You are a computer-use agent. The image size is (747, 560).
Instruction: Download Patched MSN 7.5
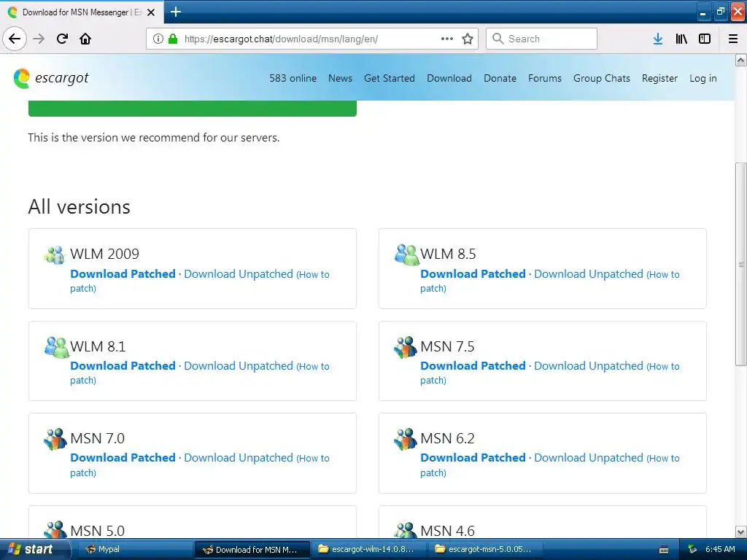point(473,366)
